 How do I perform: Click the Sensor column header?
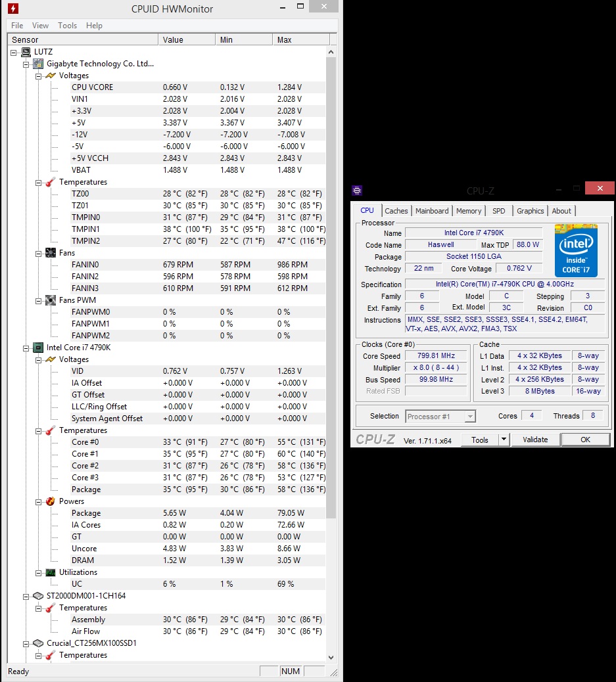pos(83,39)
